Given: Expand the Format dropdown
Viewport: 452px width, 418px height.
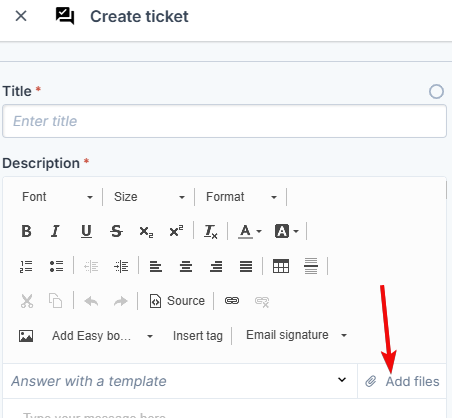Looking at the screenshot, I should click(242, 197).
